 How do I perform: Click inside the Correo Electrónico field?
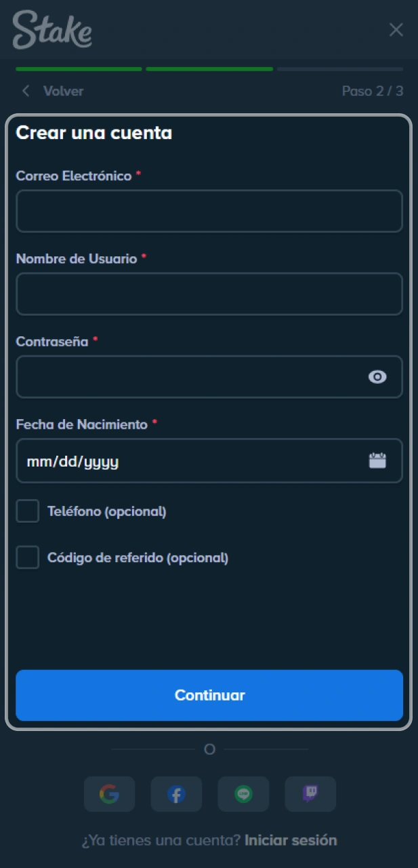tap(209, 211)
